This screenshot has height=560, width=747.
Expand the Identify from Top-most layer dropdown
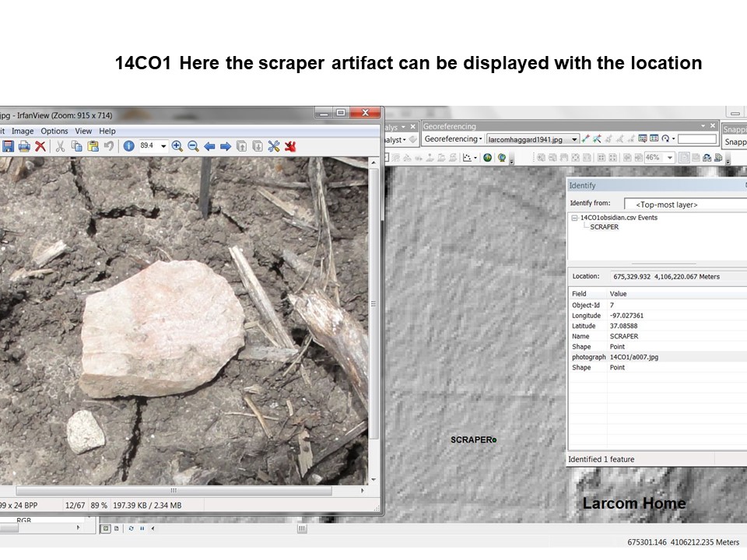(x=685, y=205)
